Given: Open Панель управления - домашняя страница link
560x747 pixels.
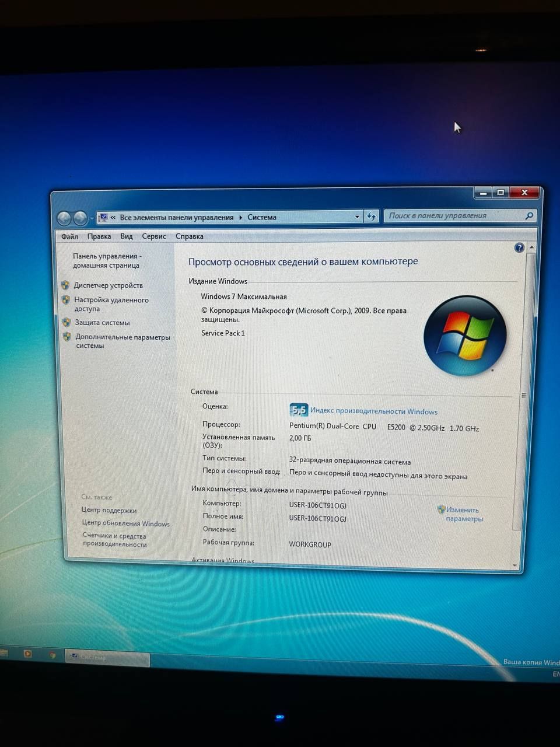Looking at the screenshot, I should [x=107, y=260].
